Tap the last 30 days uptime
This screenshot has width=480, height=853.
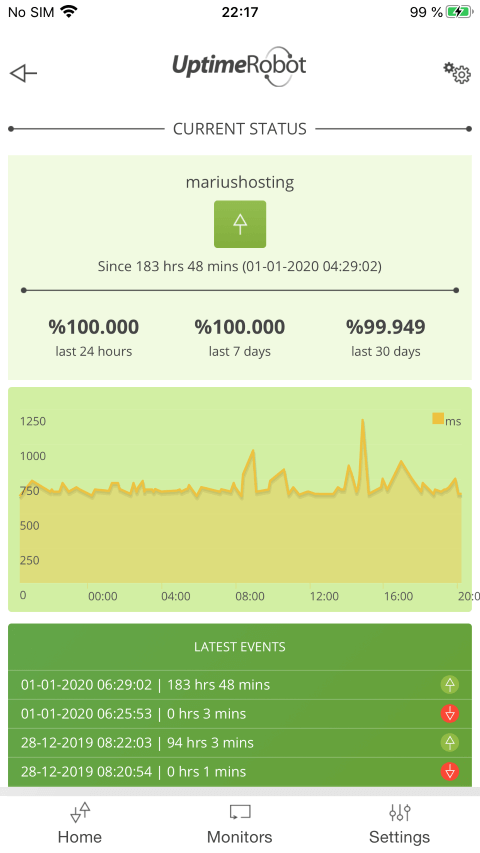point(385,337)
